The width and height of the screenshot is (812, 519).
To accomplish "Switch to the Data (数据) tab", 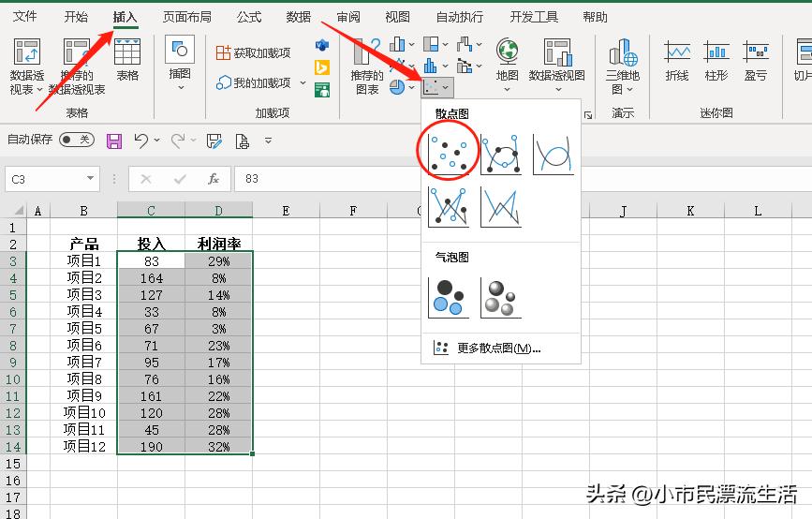I will coord(299,17).
